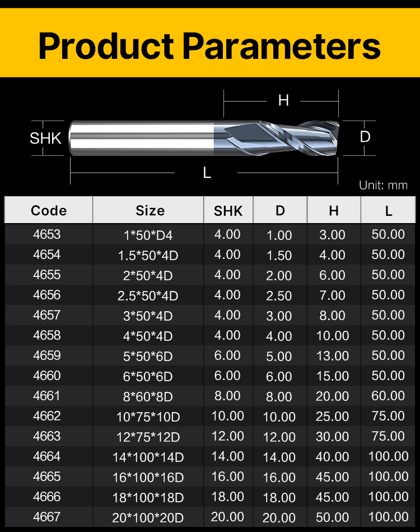The height and width of the screenshot is (532, 420).
Task: Select the L column header in the table
Action: (388, 211)
